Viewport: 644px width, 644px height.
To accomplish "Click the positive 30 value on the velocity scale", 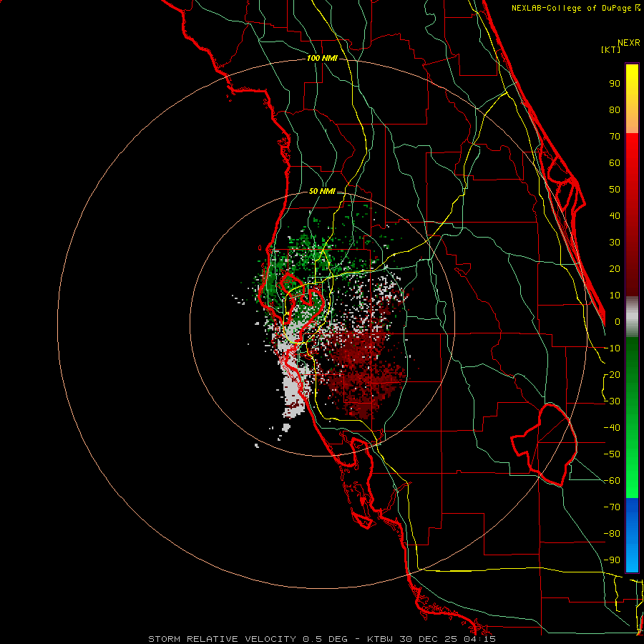I will (x=615, y=243).
